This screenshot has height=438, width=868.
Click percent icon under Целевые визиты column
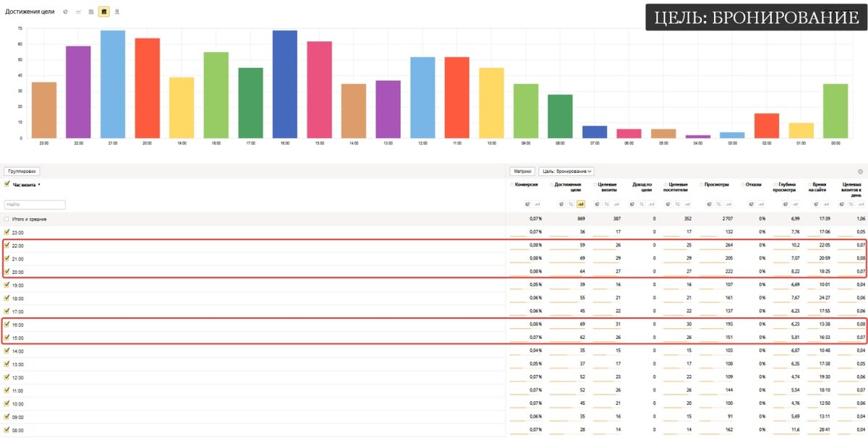pyautogui.click(x=607, y=205)
